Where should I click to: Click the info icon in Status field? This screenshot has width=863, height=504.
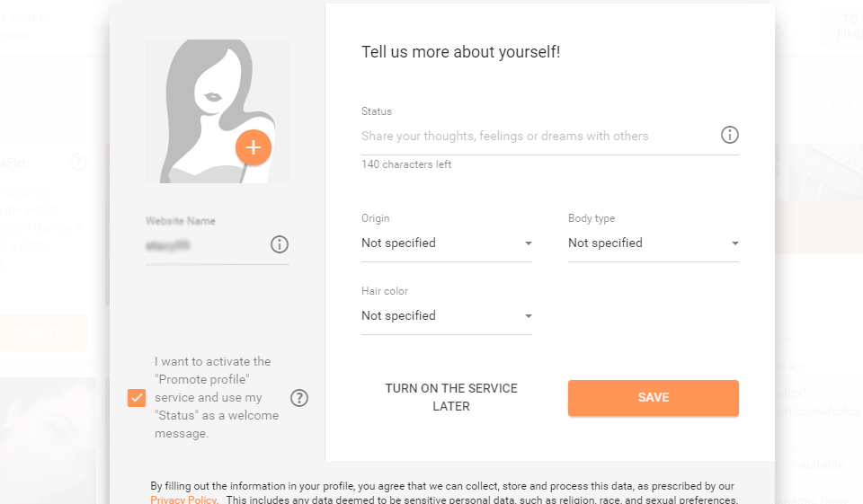coord(730,135)
